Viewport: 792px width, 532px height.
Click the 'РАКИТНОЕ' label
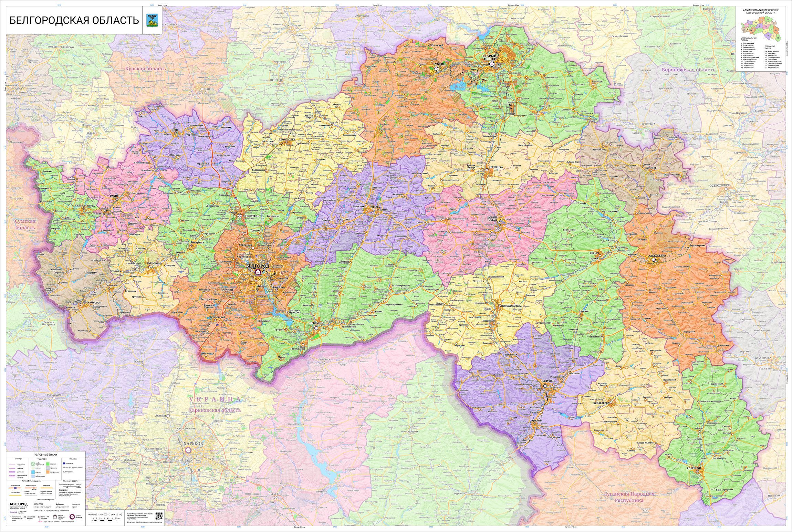click(117, 196)
